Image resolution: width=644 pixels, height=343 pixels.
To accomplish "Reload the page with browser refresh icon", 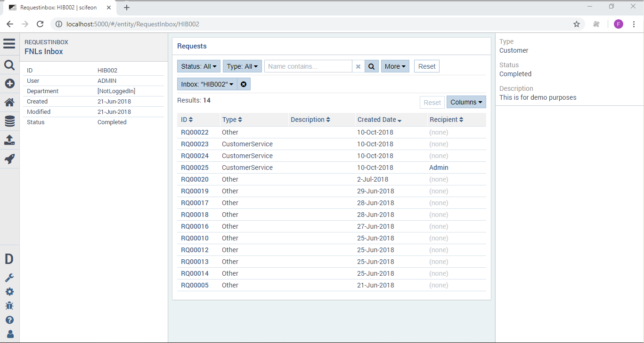I will (40, 24).
